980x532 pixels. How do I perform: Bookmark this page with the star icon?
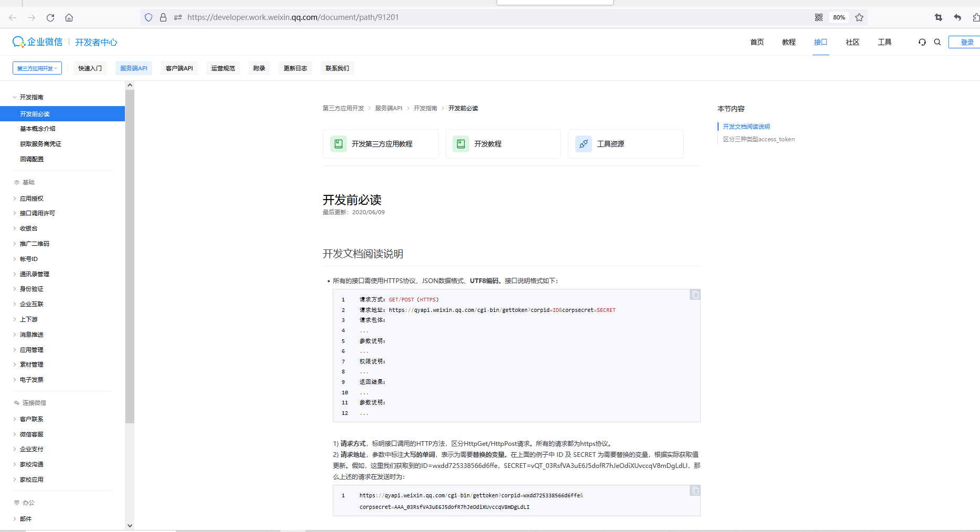pyautogui.click(x=859, y=17)
